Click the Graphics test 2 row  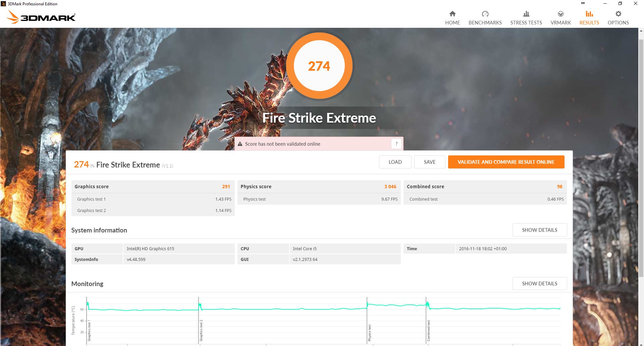(x=153, y=210)
